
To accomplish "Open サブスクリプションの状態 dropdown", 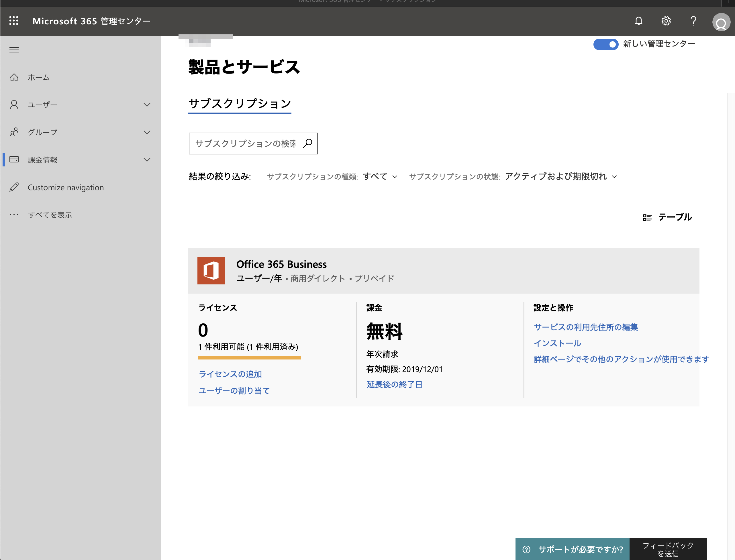I will pos(561,176).
